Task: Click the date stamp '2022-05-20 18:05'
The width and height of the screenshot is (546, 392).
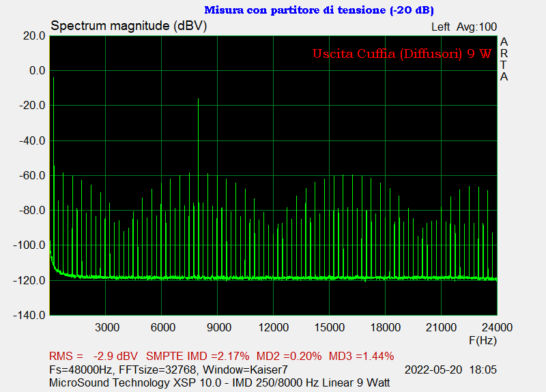Action: [450, 370]
